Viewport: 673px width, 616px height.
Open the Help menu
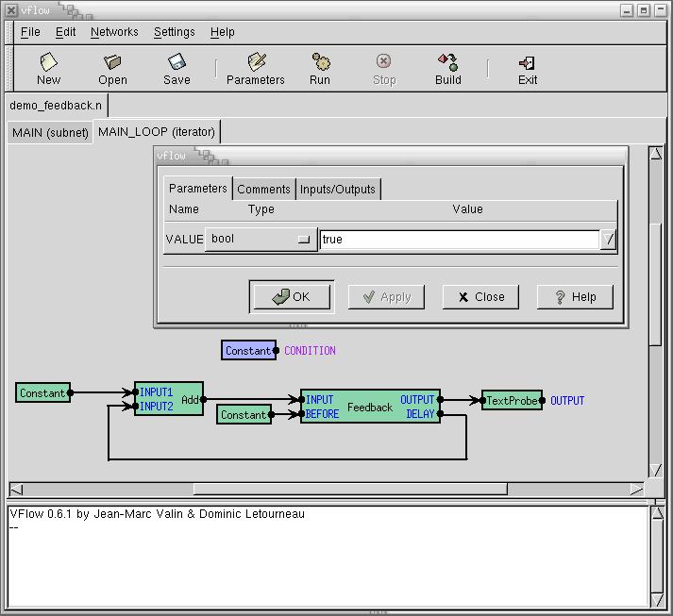pyautogui.click(x=223, y=32)
